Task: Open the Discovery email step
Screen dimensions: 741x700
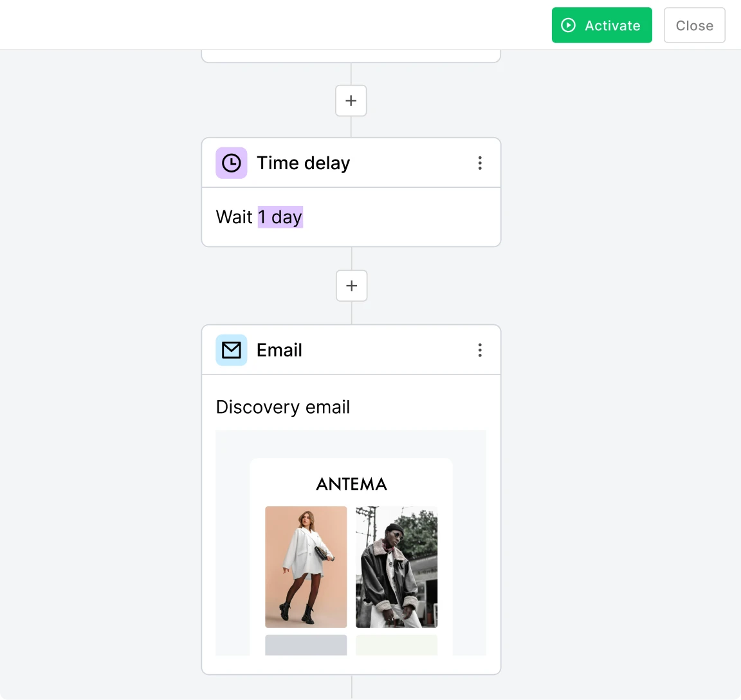Action: click(x=283, y=407)
